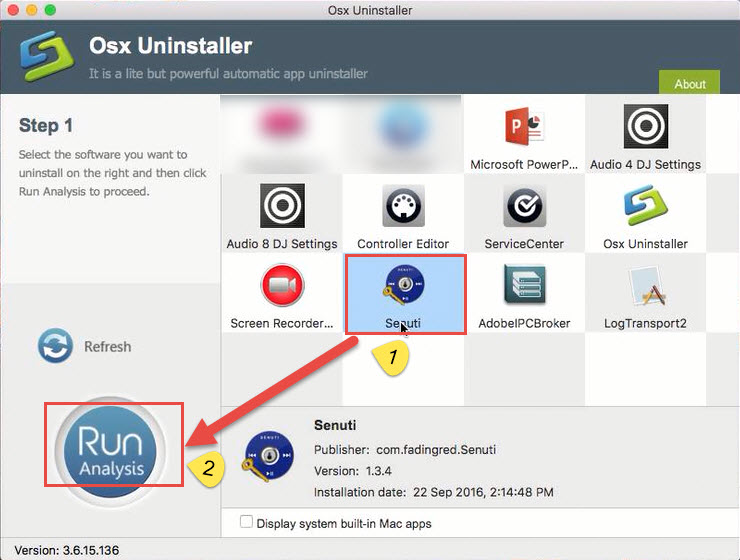Select the LogTransport2 app icon
The height and width of the screenshot is (560, 740).
[645, 289]
